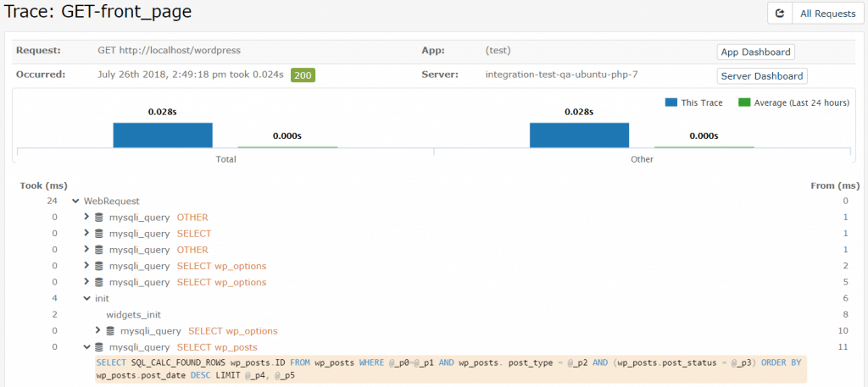
Task: Collapse the init node
Action: point(87,299)
